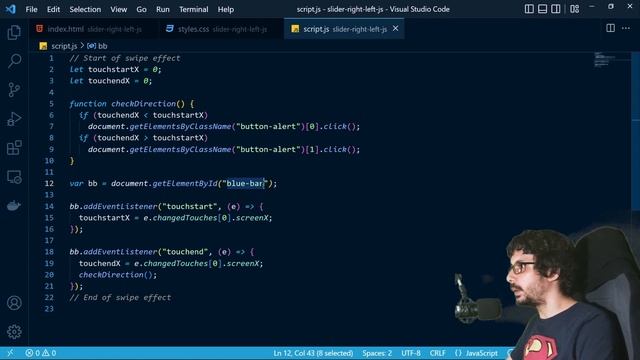
Task: Click the "// End of swipe effect" comment
Action: coord(120,297)
